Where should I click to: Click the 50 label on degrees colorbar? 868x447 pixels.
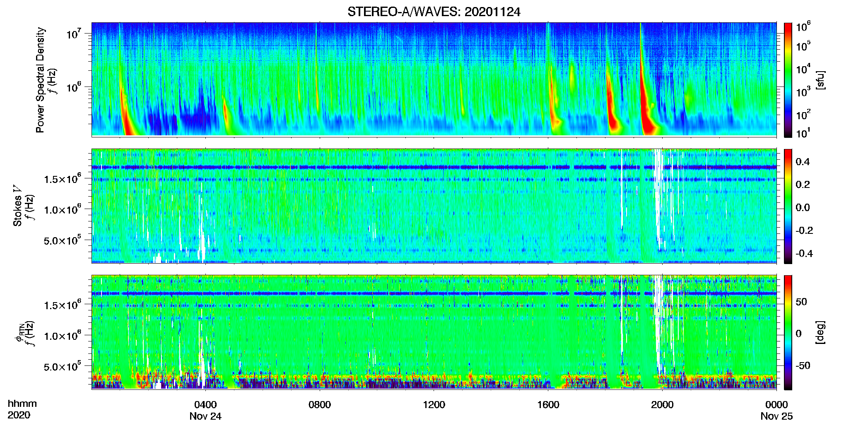801,302
